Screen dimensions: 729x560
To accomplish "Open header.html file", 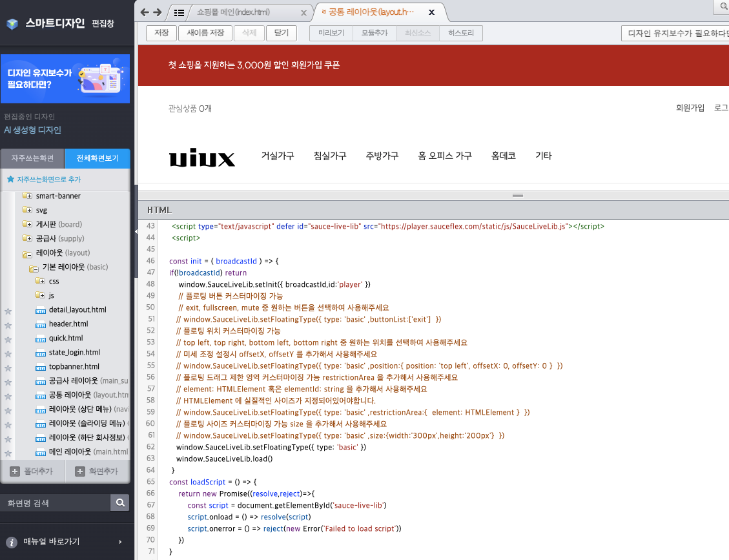I will click(x=68, y=324).
